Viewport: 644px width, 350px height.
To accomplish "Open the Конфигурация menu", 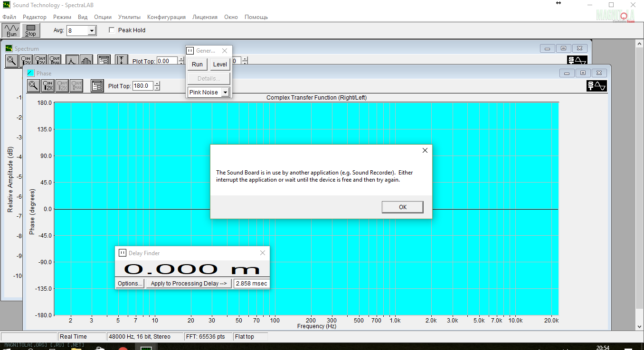I will pos(166,17).
